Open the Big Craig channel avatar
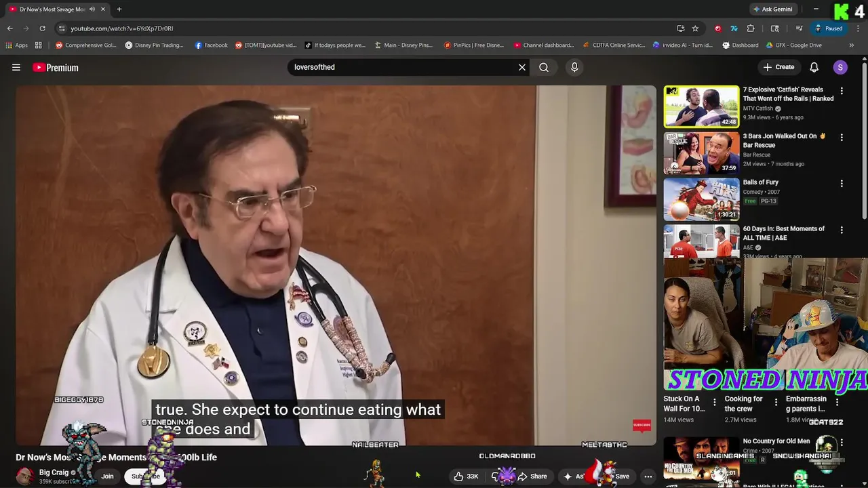 25,476
